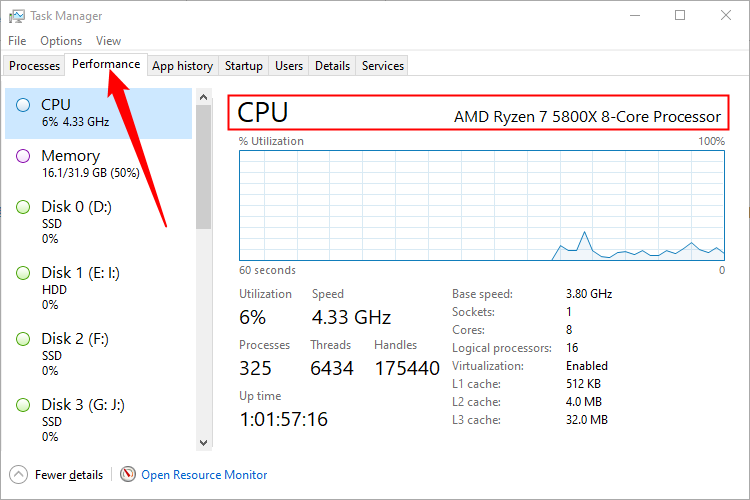Collapse view with Fewer details chevron
The image size is (750, 500).
(x=18, y=475)
